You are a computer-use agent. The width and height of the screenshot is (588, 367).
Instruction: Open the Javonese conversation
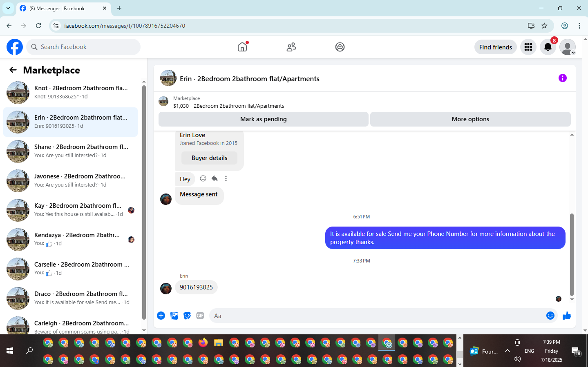(71, 181)
